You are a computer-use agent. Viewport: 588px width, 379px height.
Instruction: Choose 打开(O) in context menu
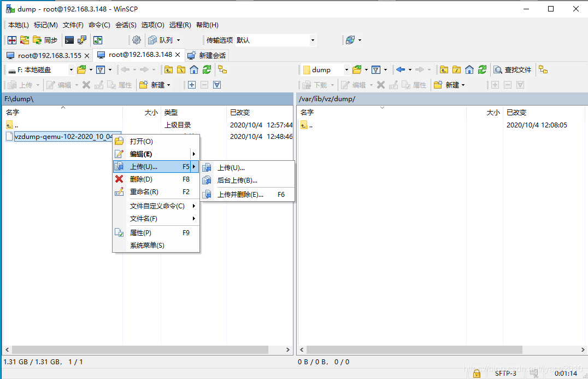(x=156, y=142)
